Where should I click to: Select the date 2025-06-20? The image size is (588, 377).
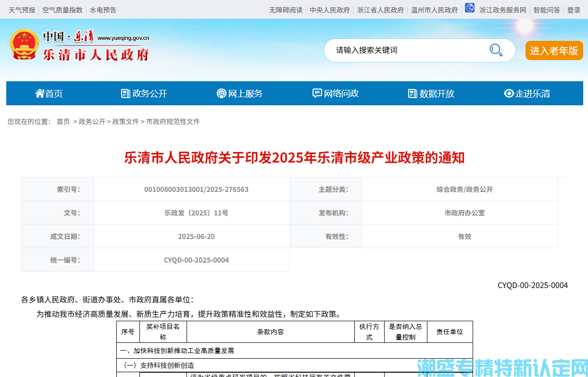tap(196, 237)
